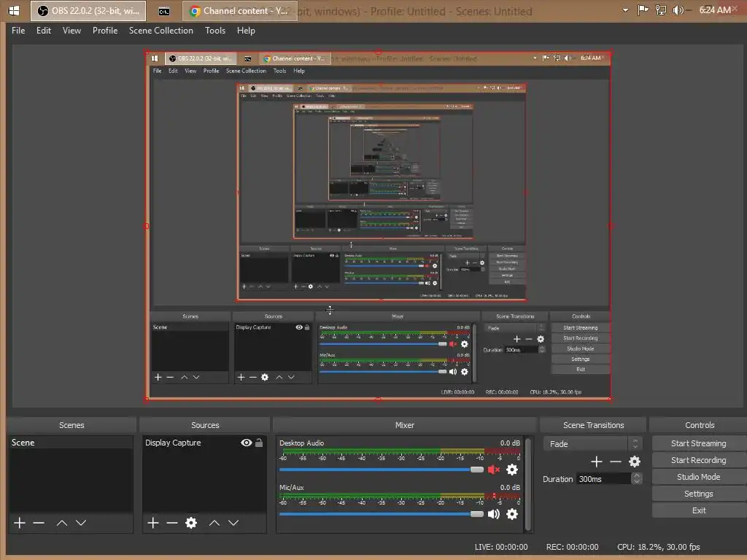This screenshot has height=560, width=747.
Task: Open the system tray volume icon
Action: coord(678,10)
